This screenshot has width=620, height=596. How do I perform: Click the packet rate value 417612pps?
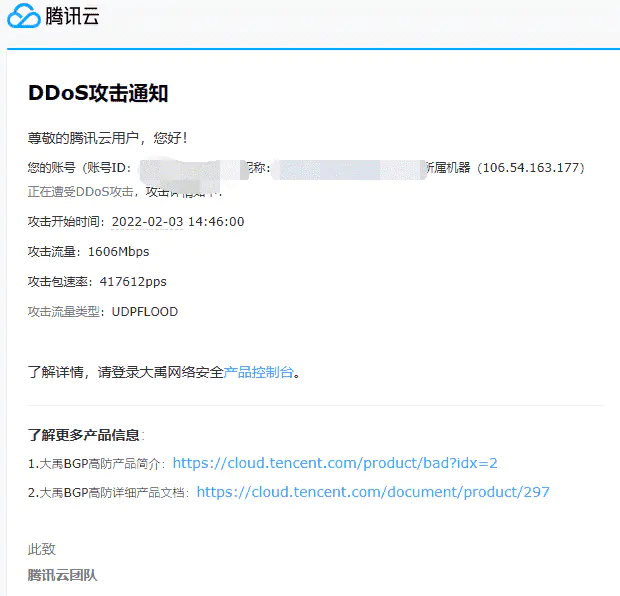(133, 282)
